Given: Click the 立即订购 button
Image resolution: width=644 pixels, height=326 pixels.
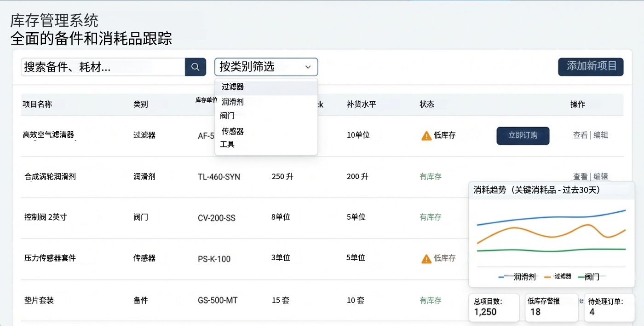Looking at the screenshot, I should pyautogui.click(x=523, y=135).
